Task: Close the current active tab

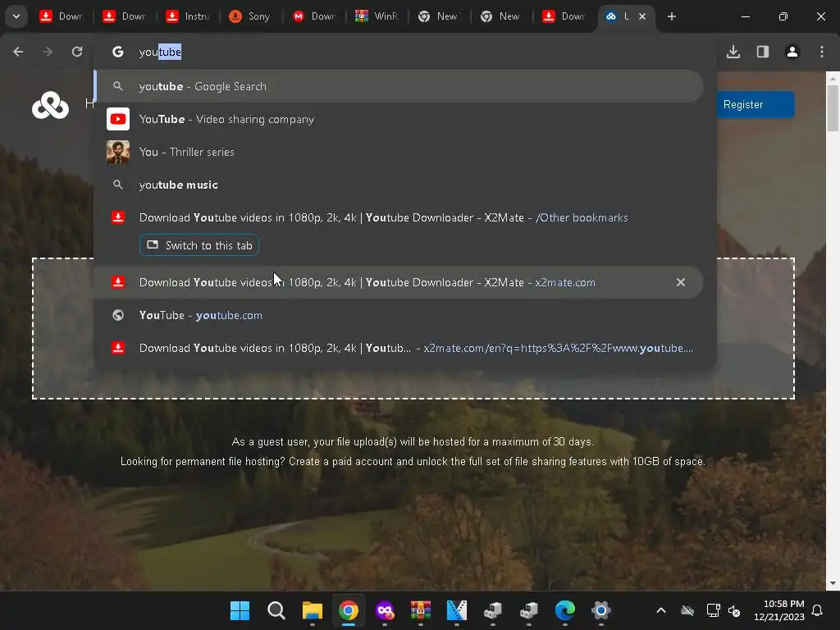Action: point(642,16)
